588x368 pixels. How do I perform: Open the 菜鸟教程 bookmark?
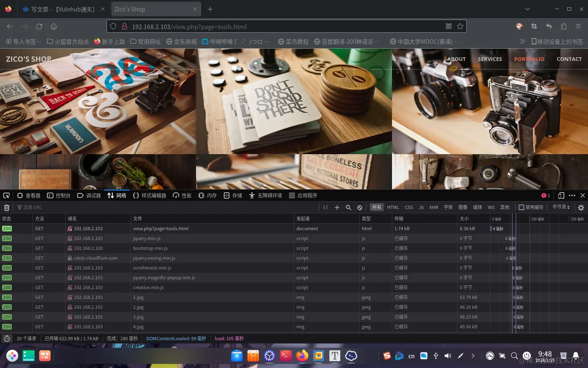click(293, 42)
